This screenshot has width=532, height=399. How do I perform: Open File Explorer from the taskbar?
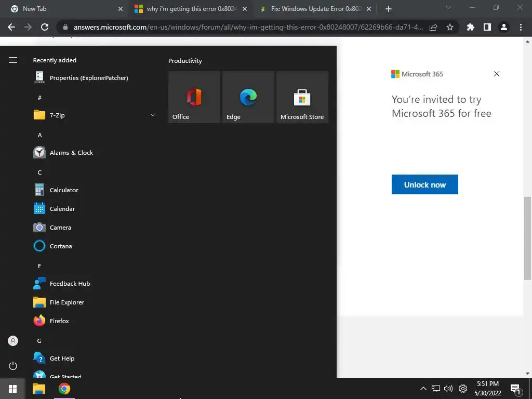(x=38, y=389)
